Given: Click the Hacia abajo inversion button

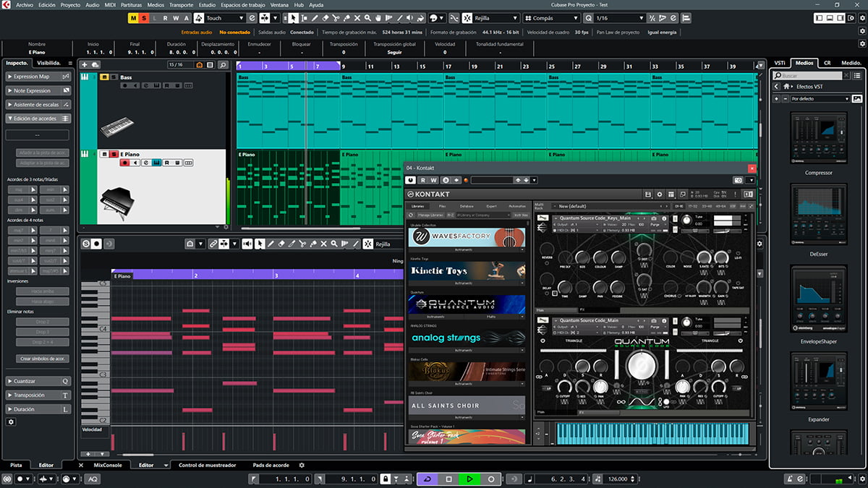Looking at the screenshot, I should [x=42, y=301].
